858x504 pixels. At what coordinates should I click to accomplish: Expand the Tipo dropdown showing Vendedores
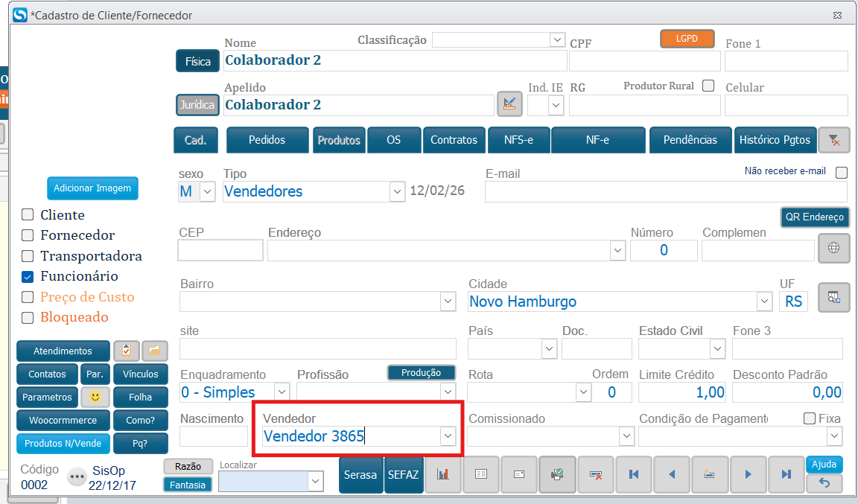coord(396,191)
